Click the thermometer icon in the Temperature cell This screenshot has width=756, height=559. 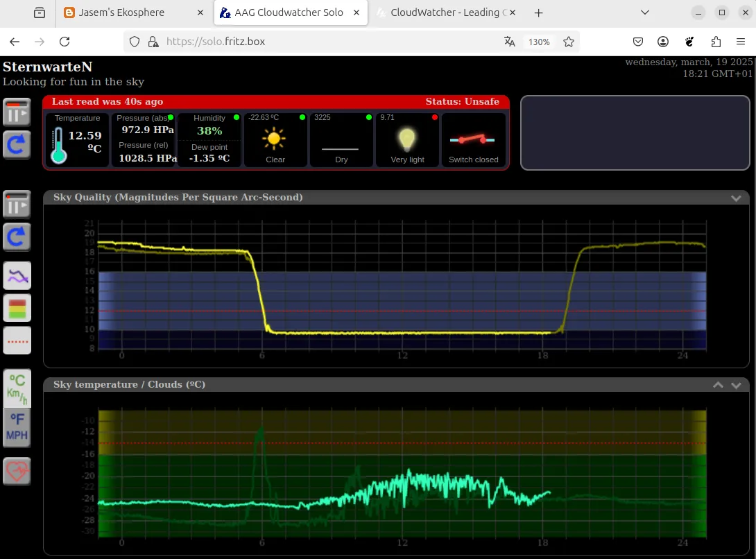click(59, 145)
